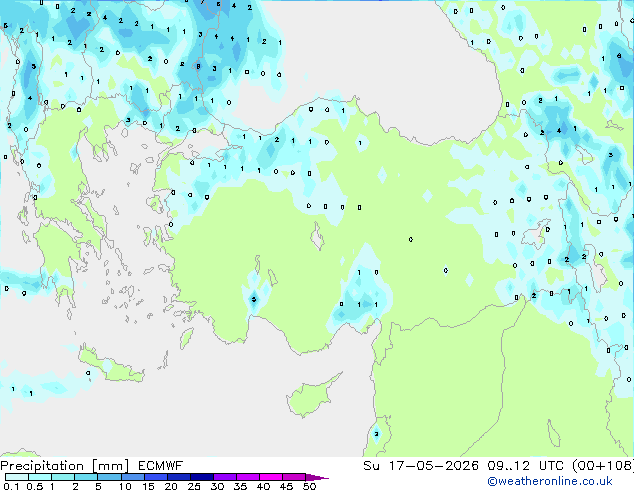Image resolution: width=634 pixels, height=490 pixels.
Task: Click the 25–30 mm dark navy legend swatch
Action: pos(201,477)
